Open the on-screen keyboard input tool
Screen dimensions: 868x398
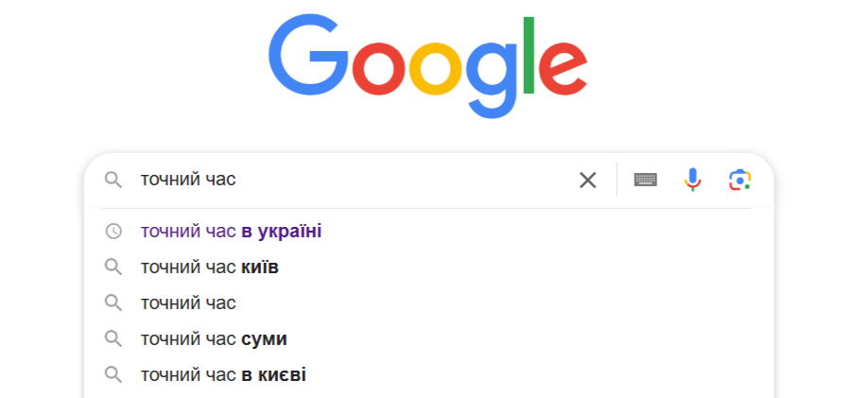646,180
